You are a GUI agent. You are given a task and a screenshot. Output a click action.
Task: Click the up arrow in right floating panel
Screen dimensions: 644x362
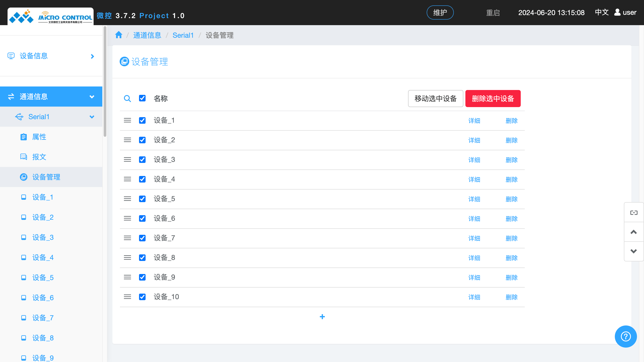coord(633,232)
